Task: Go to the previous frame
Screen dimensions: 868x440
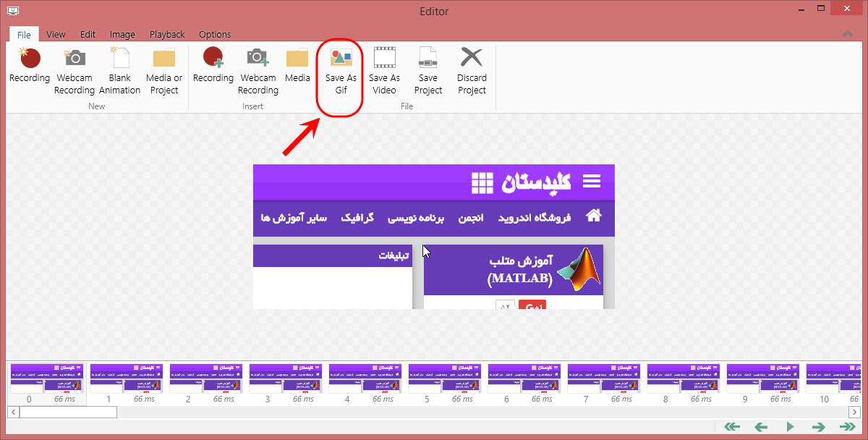Action: (761, 427)
